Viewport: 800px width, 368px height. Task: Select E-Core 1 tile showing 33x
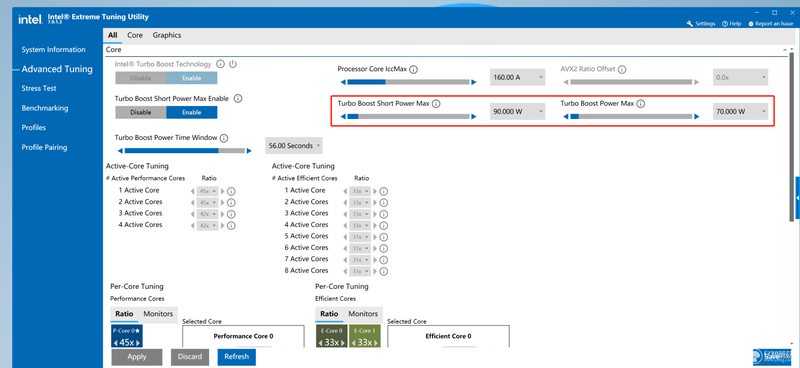(x=365, y=337)
